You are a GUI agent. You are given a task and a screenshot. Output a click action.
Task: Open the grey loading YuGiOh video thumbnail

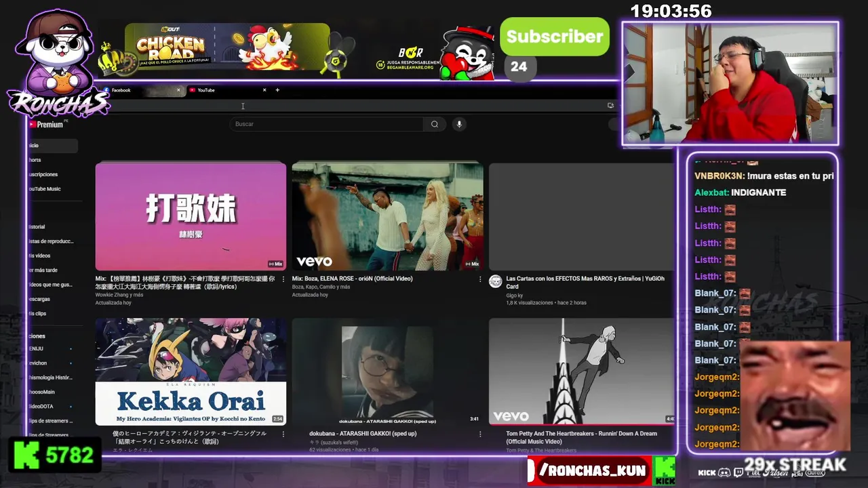[582, 217]
